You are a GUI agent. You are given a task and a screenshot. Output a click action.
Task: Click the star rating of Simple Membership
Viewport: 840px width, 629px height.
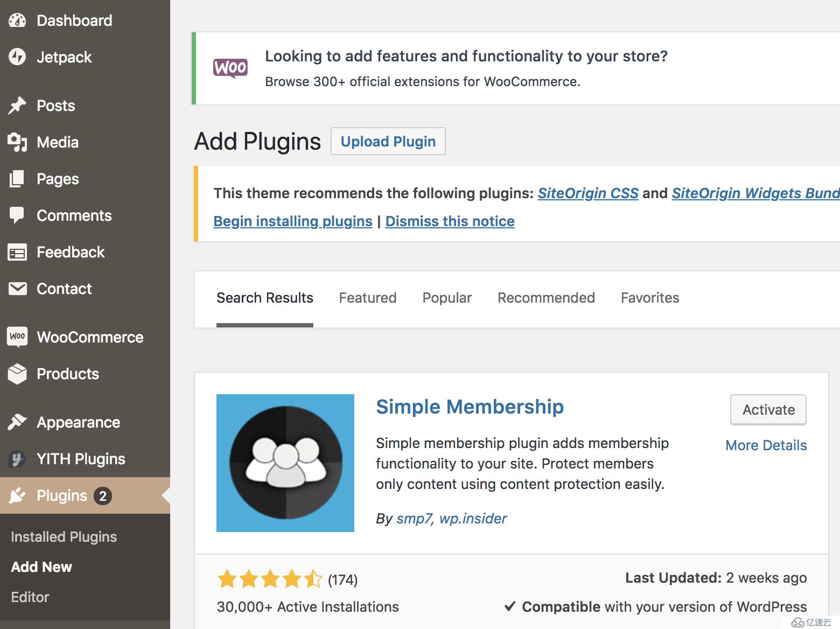click(x=270, y=579)
